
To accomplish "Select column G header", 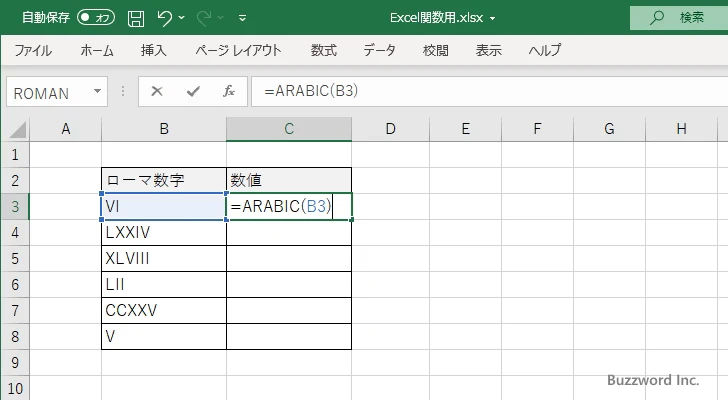I will [x=609, y=129].
